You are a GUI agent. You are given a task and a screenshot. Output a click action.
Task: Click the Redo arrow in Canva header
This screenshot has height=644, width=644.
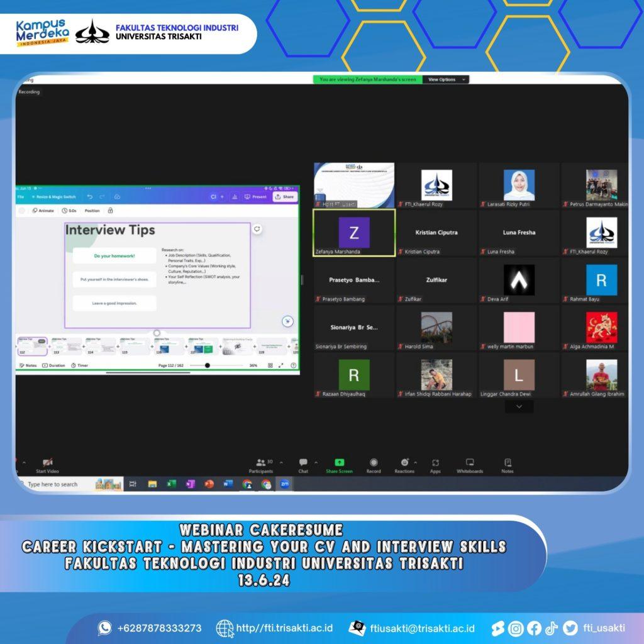coord(103,197)
